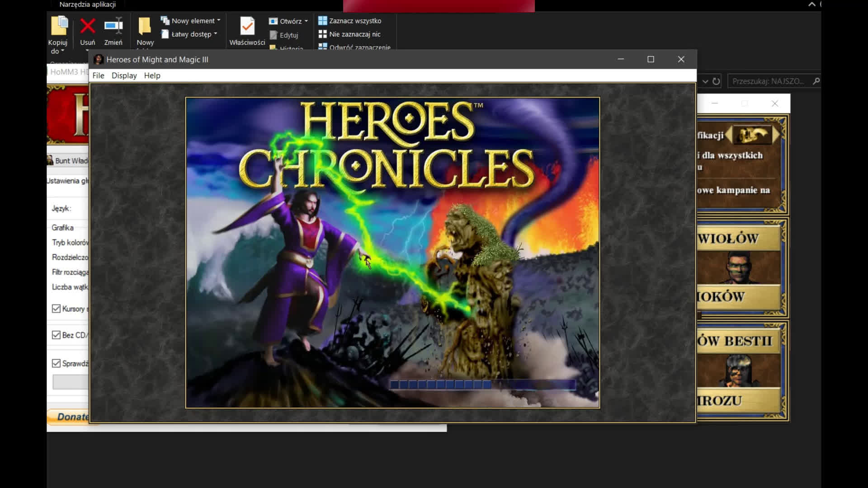Click the red Usuń delete icon
This screenshot has width=868, height=488.
[x=87, y=26]
